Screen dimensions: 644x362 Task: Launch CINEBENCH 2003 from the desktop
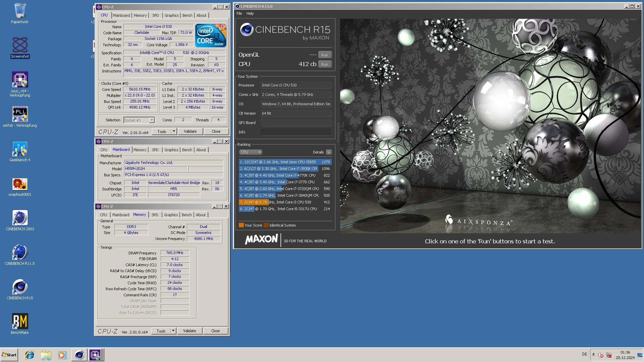20,221
